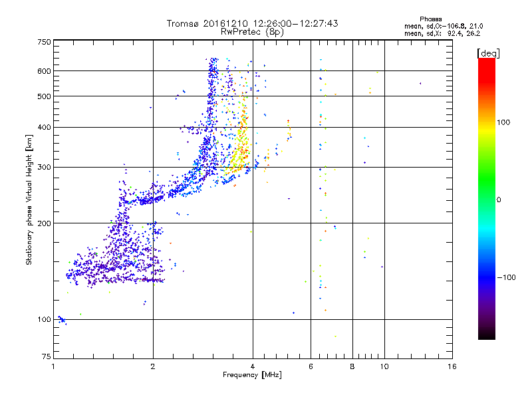Click the x-axis '4' tick label

pyautogui.click(x=253, y=366)
